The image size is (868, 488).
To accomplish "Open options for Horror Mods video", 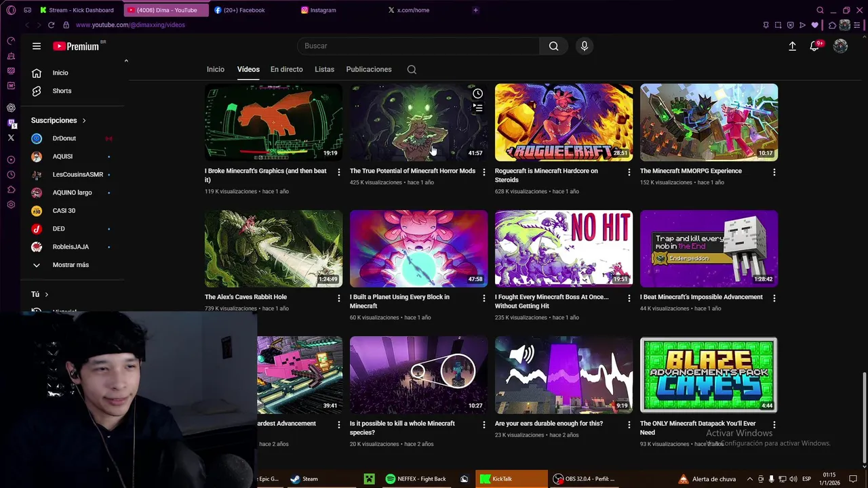I will (x=484, y=172).
